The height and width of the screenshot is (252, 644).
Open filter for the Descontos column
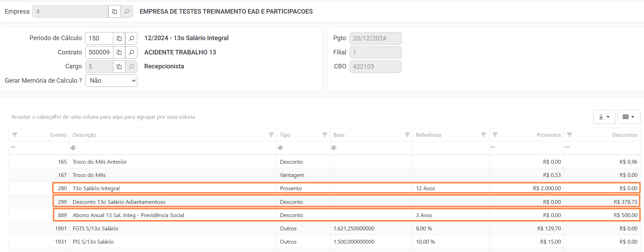click(x=569, y=135)
